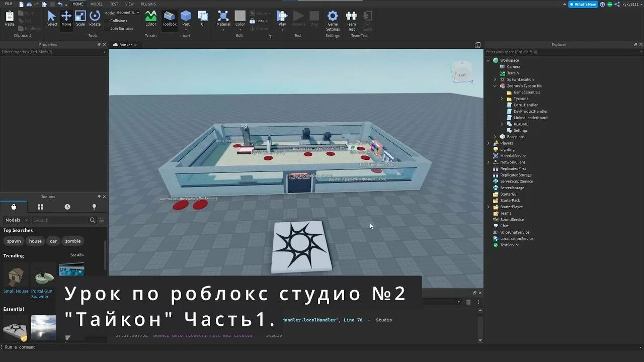Open the Marketplace tab in Toolbox
The image size is (644, 362).
14,207
